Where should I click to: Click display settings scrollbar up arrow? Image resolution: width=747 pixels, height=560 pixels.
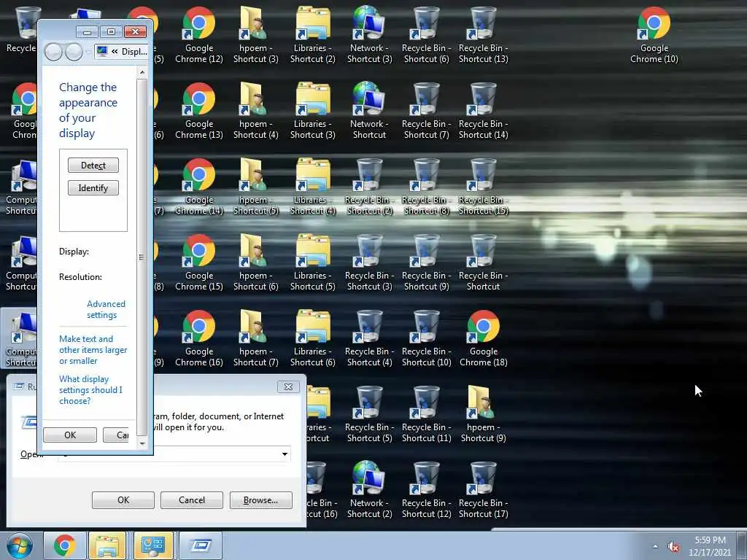(142, 72)
